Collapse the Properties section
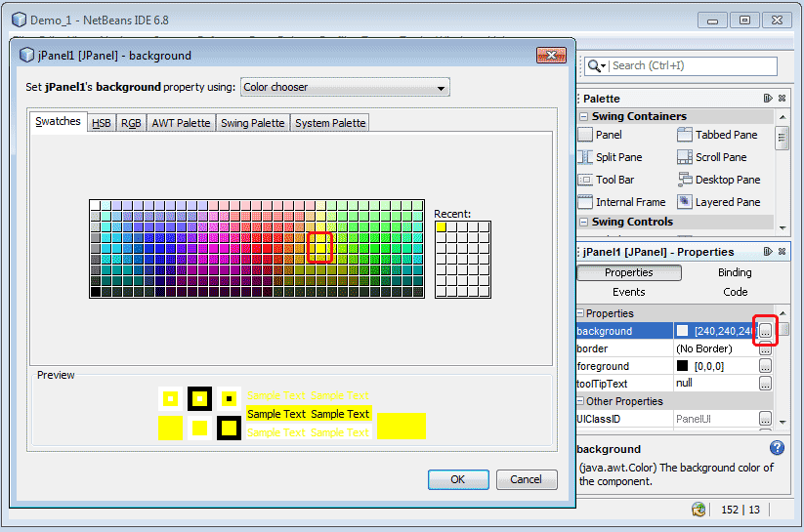This screenshot has height=532, width=804. (580, 313)
